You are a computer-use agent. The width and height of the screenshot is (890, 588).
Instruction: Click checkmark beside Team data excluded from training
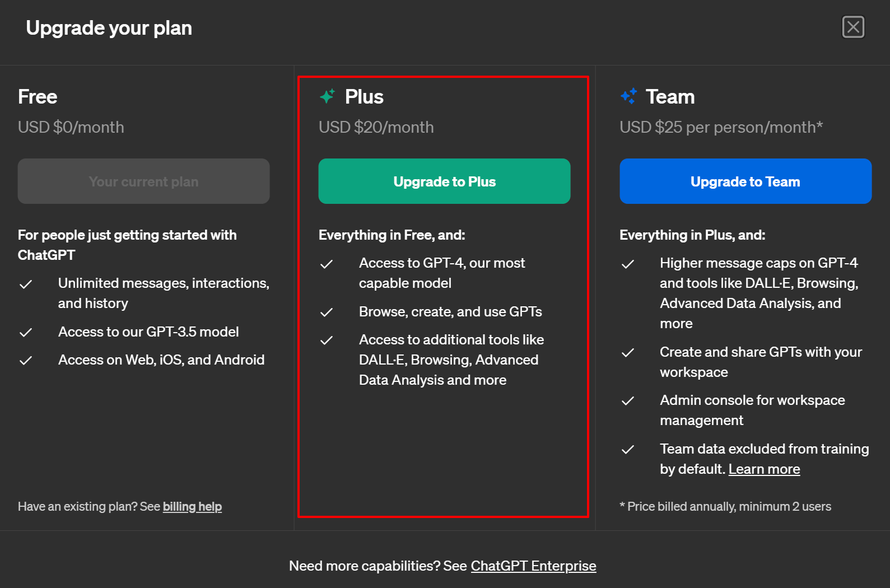point(628,449)
